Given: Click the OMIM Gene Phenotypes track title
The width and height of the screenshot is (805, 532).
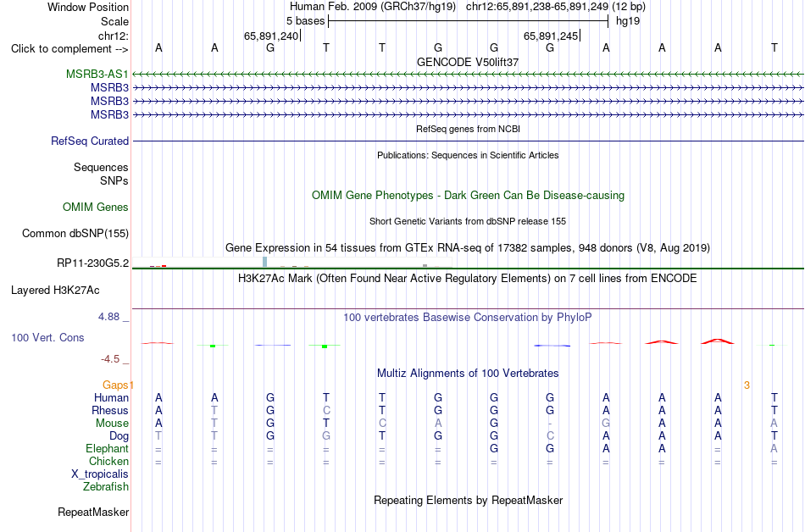Looking at the screenshot, I should [469, 196].
